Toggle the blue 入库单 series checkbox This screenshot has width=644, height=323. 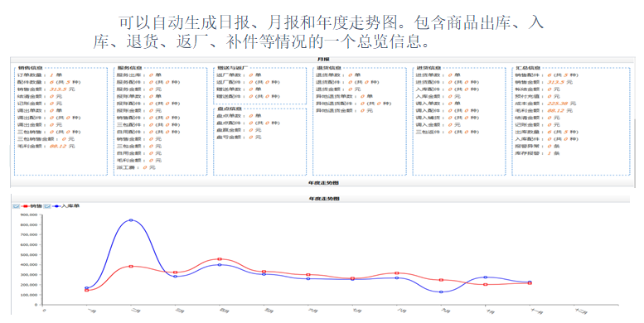coord(47,206)
